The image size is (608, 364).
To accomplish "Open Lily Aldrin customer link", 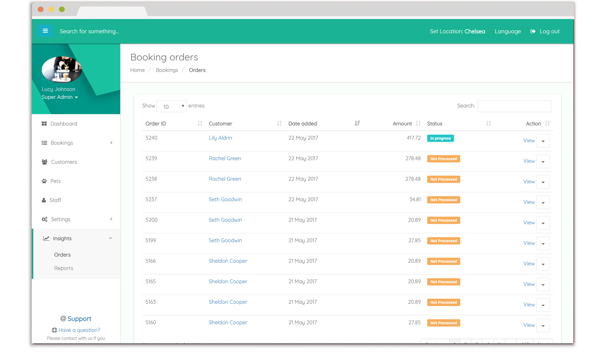I will coord(220,138).
